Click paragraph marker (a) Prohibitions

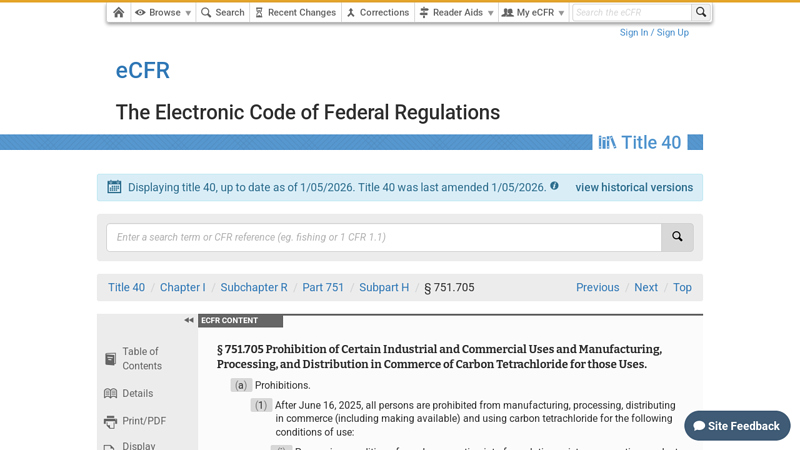[x=241, y=385]
